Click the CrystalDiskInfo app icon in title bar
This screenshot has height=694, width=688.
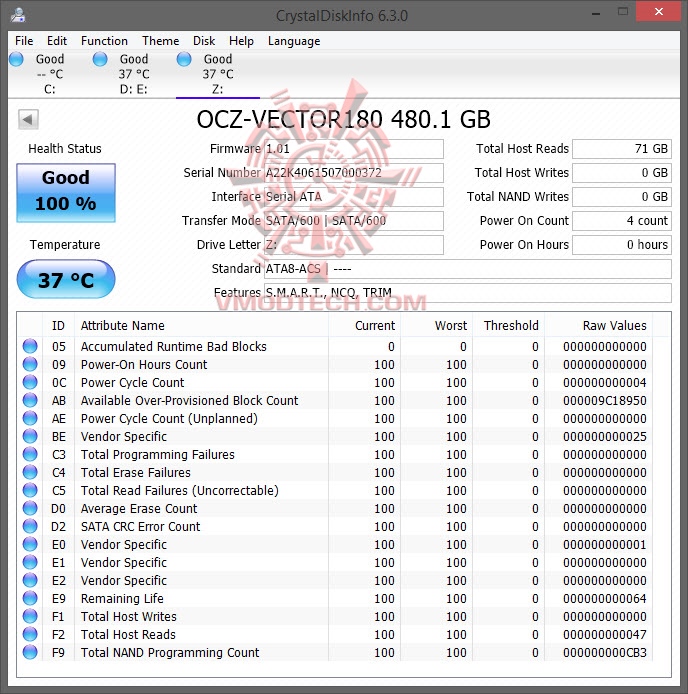[x=18, y=15]
